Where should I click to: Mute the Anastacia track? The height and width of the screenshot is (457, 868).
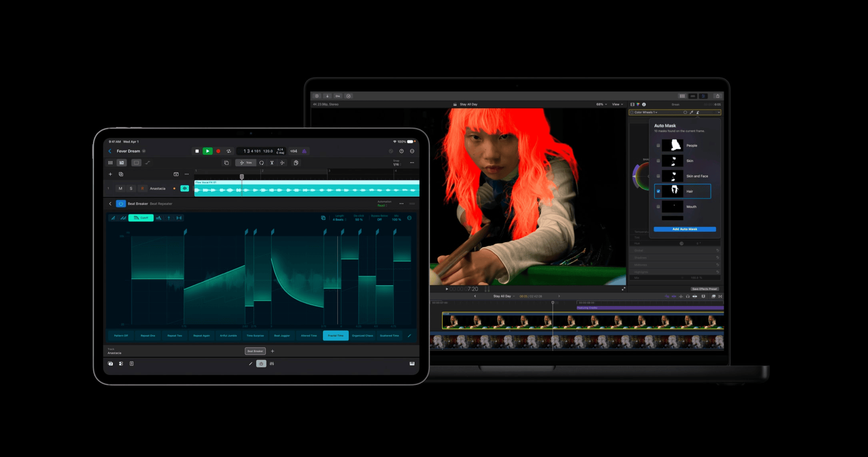tap(121, 189)
